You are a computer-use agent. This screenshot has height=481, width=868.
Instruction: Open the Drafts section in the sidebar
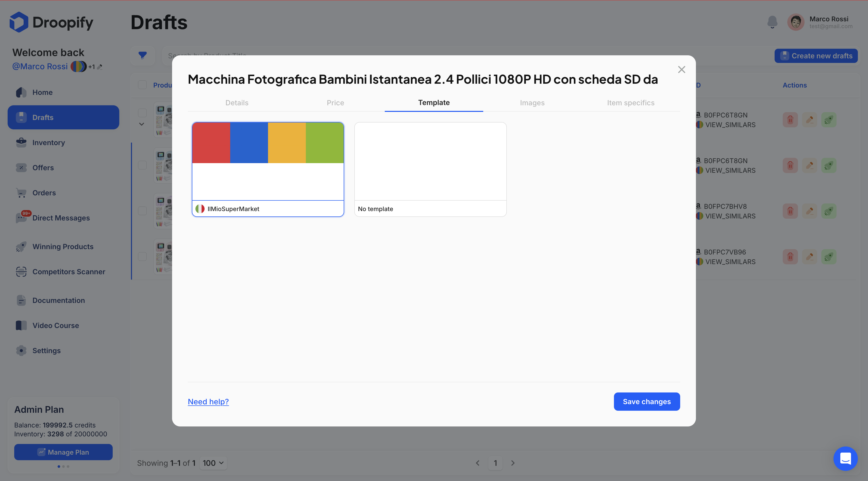pyautogui.click(x=43, y=117)
